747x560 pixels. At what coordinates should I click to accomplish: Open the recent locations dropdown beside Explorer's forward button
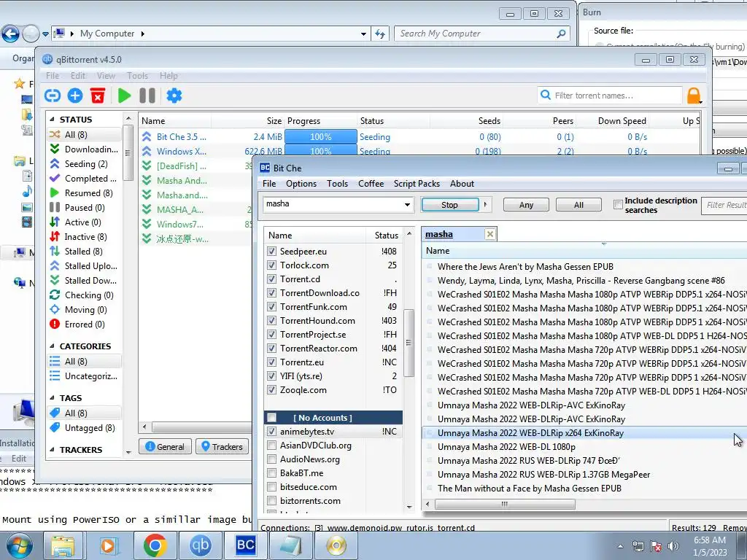point(45,34)
